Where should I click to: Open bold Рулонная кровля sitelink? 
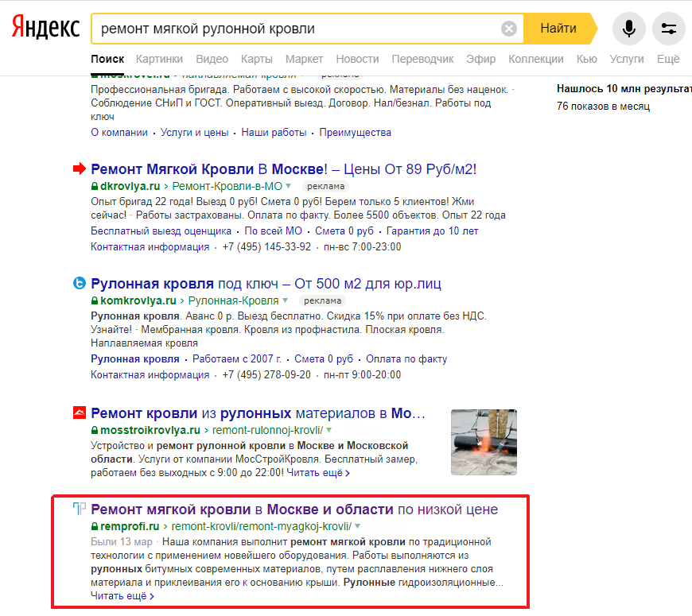point(135,359)
